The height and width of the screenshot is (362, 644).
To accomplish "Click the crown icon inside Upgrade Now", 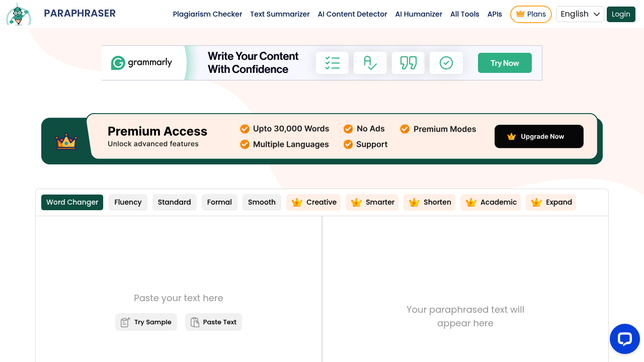I will click(512, 136).
